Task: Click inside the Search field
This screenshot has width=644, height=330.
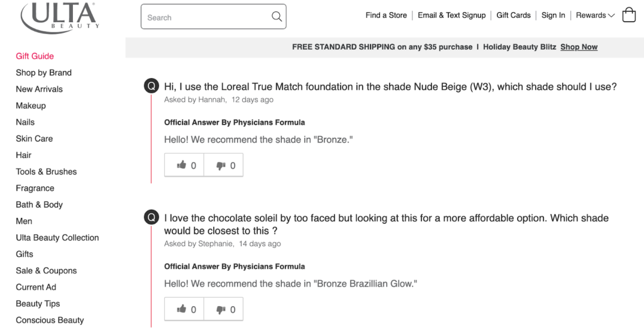Action: (x=214, y=16)
